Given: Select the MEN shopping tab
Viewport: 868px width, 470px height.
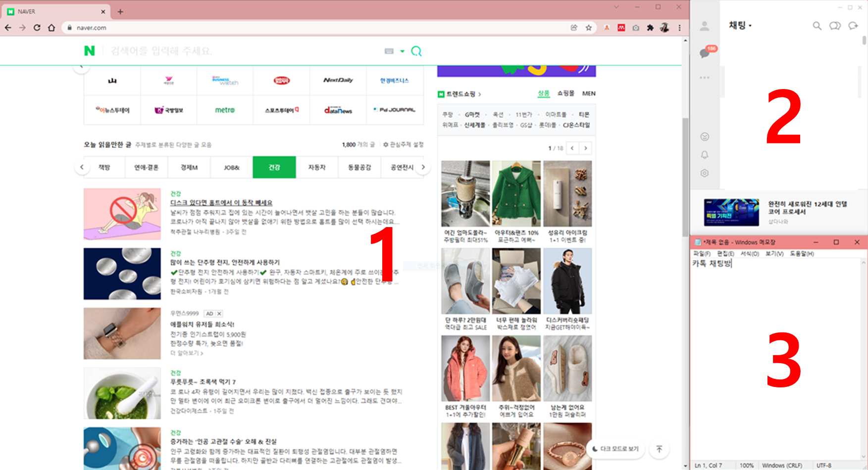Looking at the screenshot, I should 589,94.
